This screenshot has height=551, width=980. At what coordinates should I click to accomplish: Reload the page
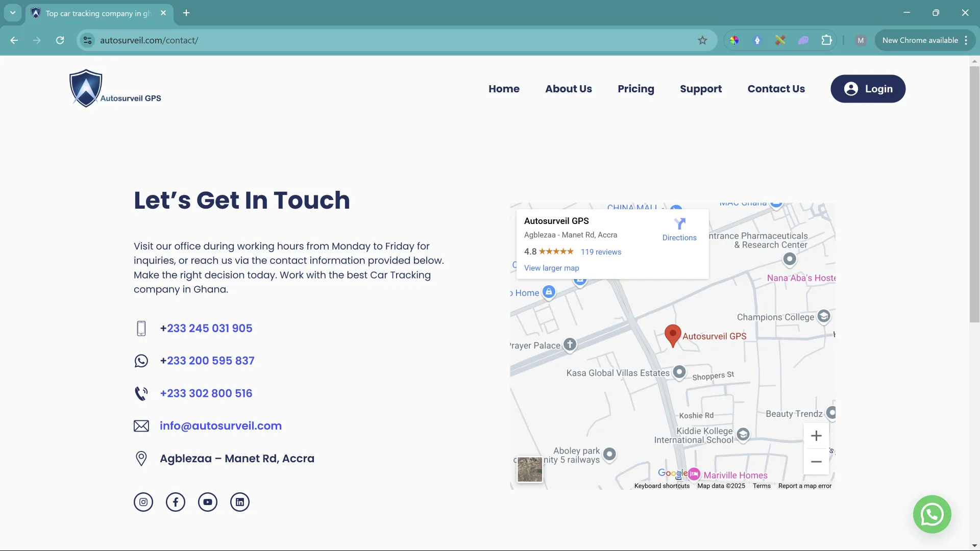(x=60, y=40)
